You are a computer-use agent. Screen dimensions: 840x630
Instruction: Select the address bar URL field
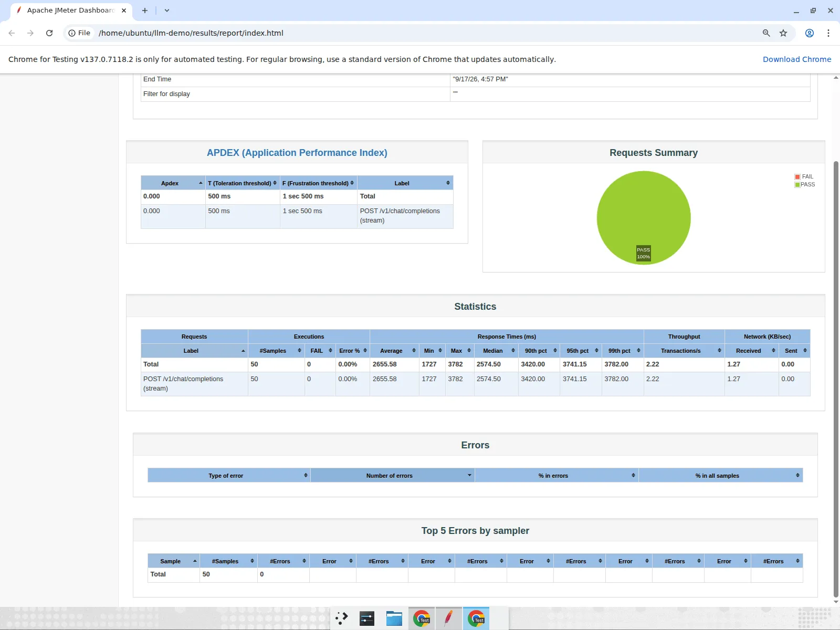[420, 33]
